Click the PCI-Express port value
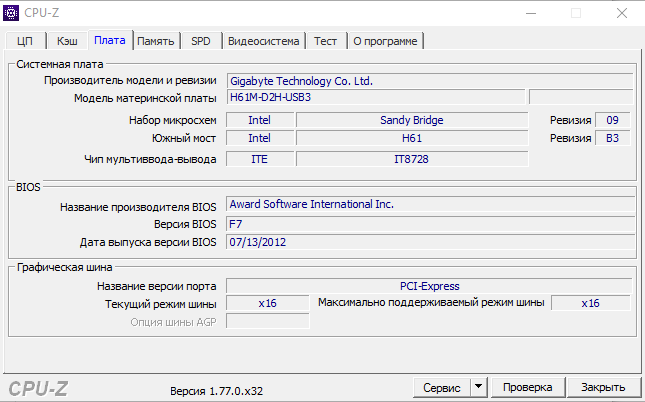 [x=429, y=286]
